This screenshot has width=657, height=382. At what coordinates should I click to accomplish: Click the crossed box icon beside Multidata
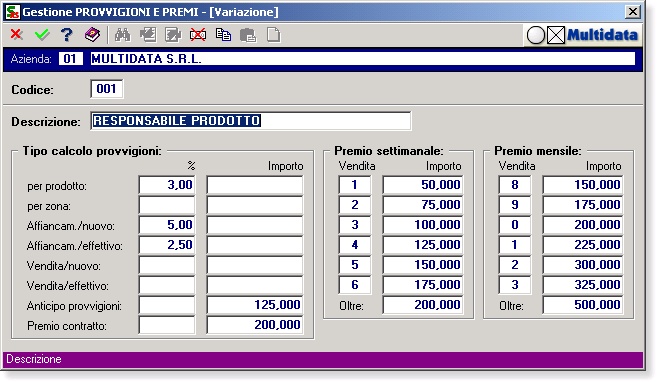pos(556,35)
